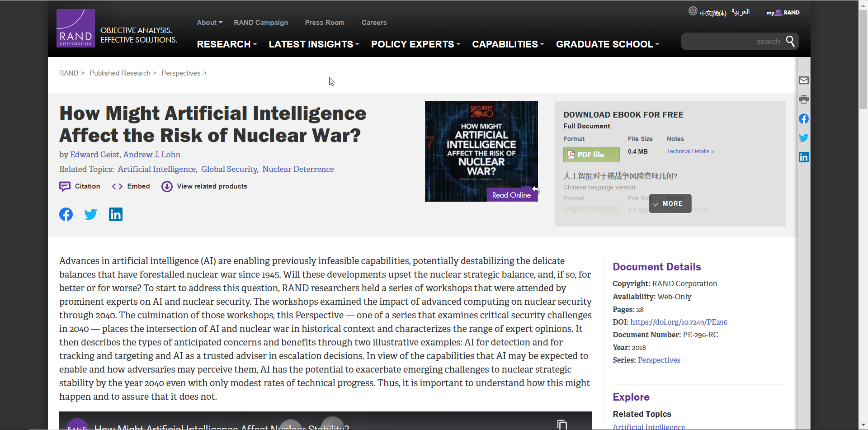
Task: Share via sidebar Twitter icon
Action: pyautogui.click(x=803, y=138)
